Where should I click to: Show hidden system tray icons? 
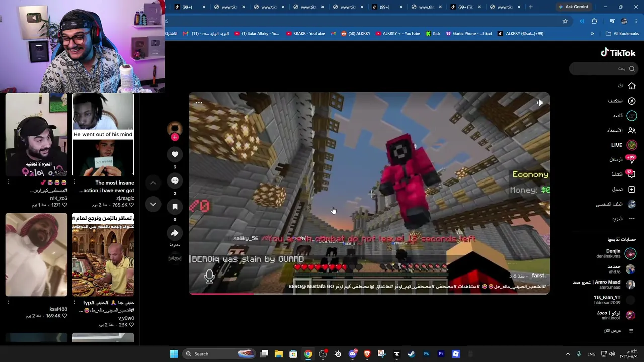(x=568, y=354)
